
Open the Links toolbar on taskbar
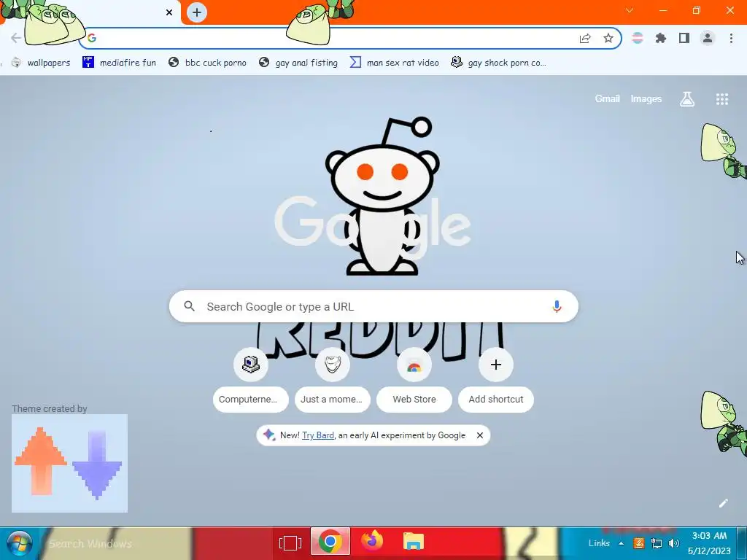point(599,543)
